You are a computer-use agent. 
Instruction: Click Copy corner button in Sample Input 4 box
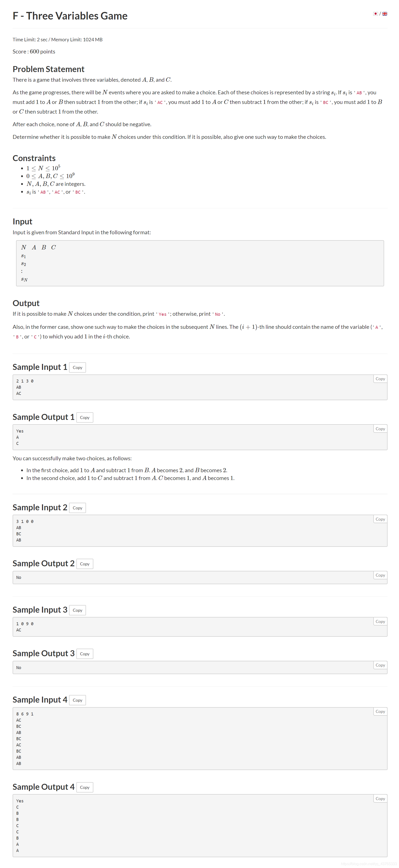click(380, 711)
